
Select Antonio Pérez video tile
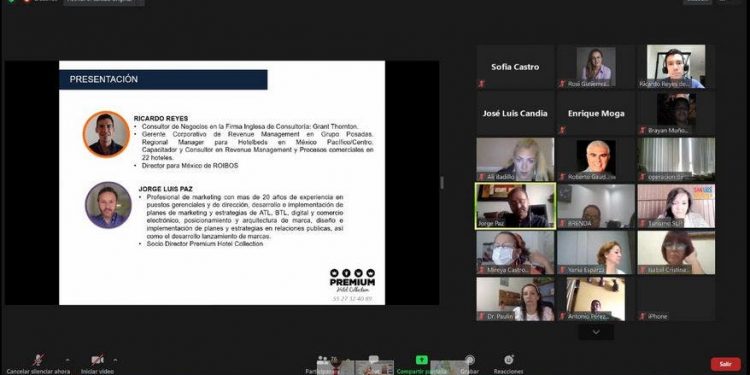pyautogui.click(x=596, y=299)
